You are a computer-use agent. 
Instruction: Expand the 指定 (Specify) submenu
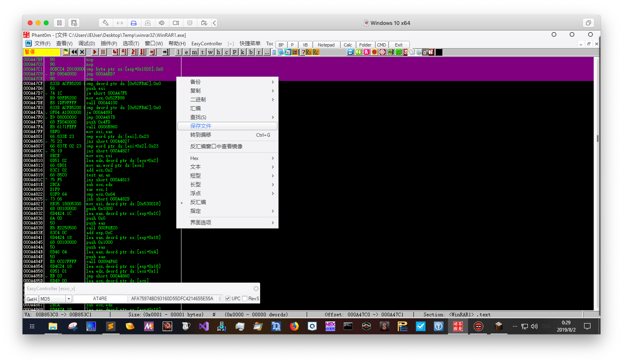coord(227,211)
